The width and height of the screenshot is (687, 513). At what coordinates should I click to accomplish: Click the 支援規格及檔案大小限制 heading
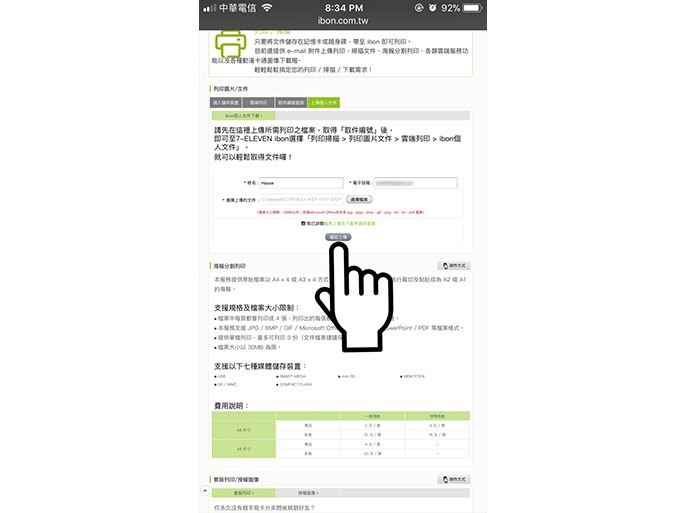point(257,308)
